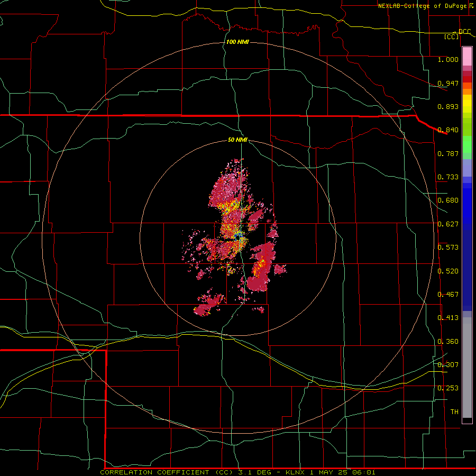The image size is (476, 476).
Task: Click the KLNX station identifier in the caption
Action: [296, 472]
